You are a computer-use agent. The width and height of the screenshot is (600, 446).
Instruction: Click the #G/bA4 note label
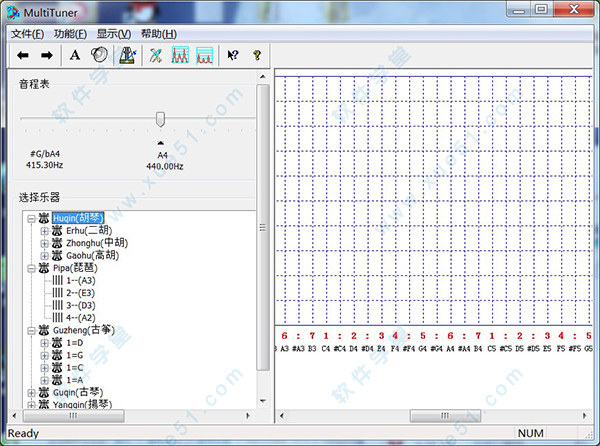pos(45,154)
